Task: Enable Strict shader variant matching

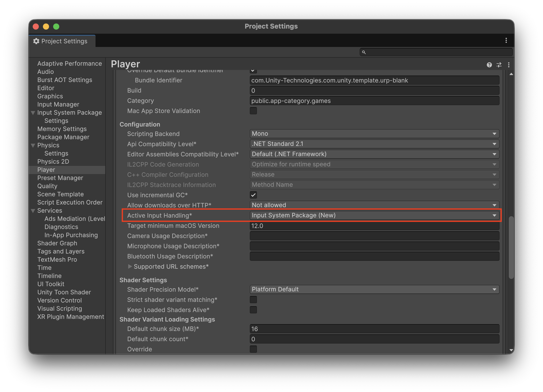Action: (253, 300)
